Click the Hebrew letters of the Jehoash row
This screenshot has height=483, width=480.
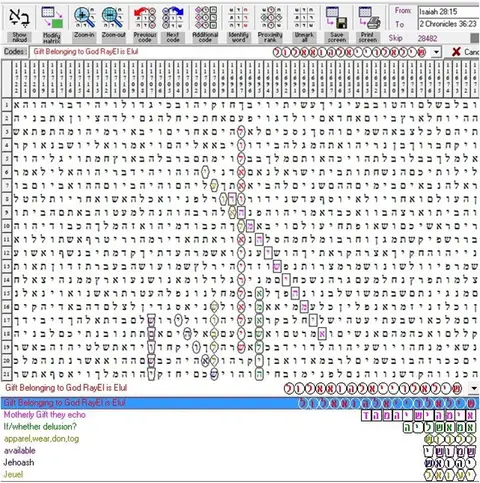(x=450, y=463)
